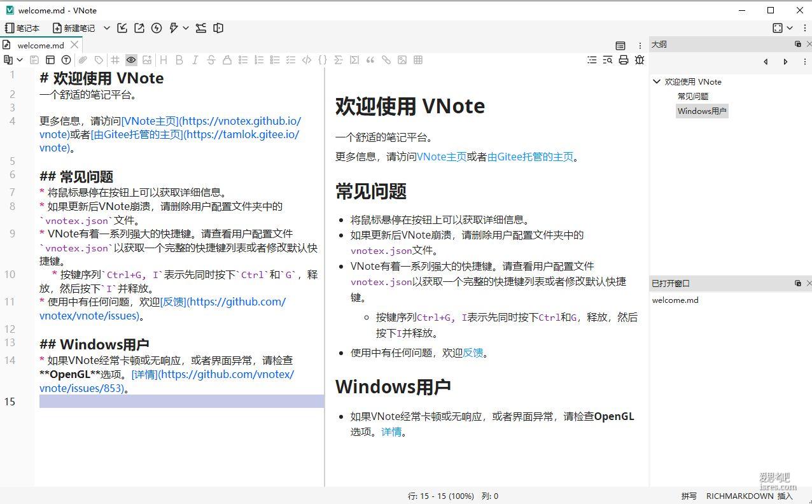The image size is (812, 504).
Task: Click the circled T type icon
Action: click(x=66, y=60)
